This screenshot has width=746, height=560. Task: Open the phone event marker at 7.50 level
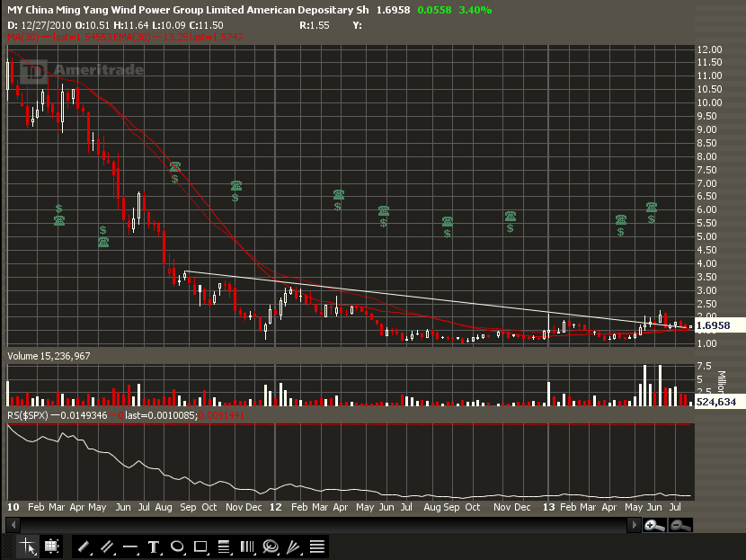(175, 166)
